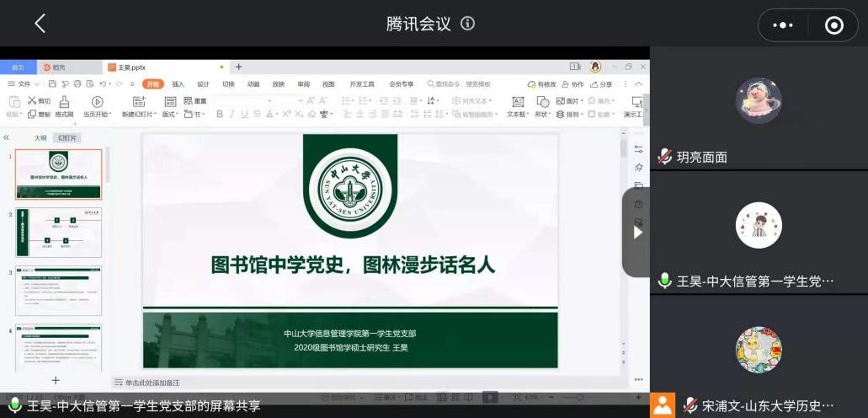Tap the circular close mini program button

(833, 25)
